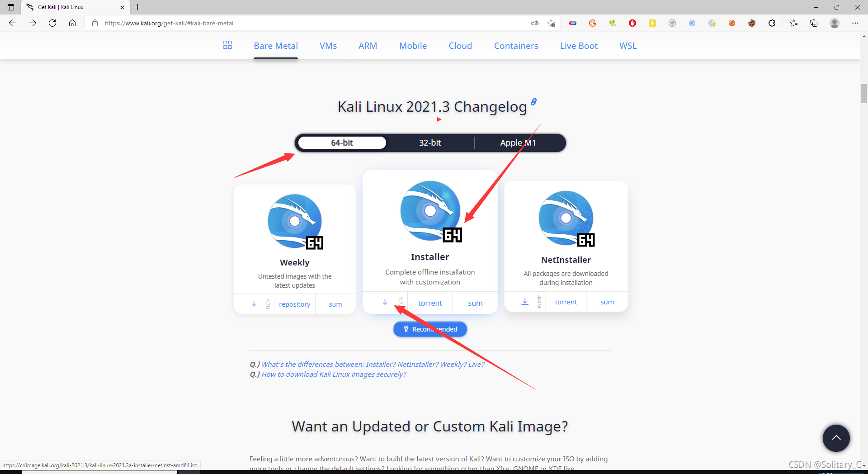Click the Weekly disc image
The height and width of the screenshot is (474, 868).
(x=295, y=222)
